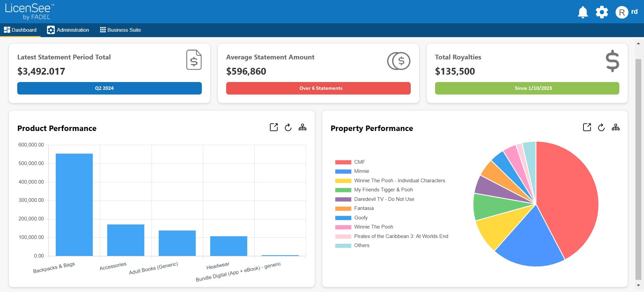
Task: Click the Product Performance heading
Action: pyautogui.click(x=57, y=128)
